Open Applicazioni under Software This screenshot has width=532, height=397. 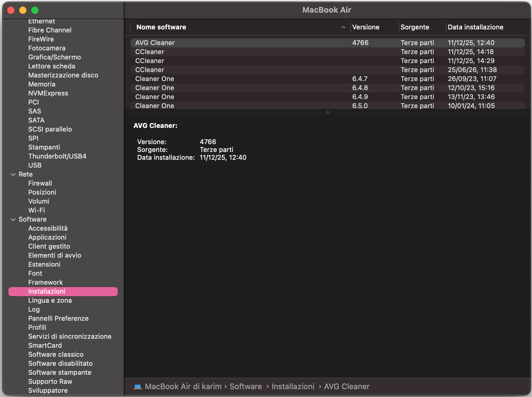coord(47,237)
